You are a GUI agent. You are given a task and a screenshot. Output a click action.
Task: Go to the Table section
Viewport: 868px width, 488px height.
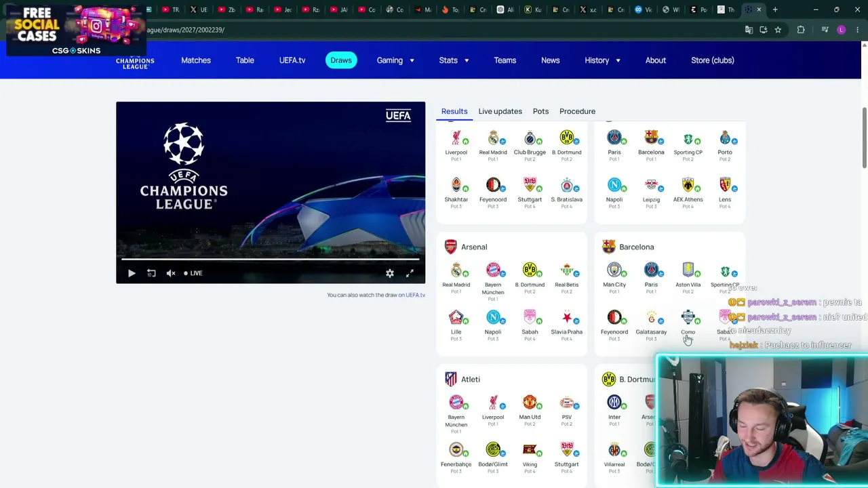[245, 60]
